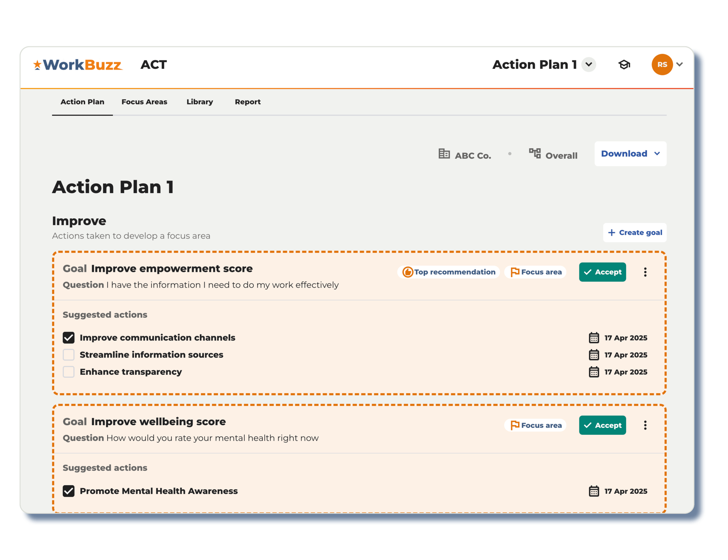
Task: Toggle checkbox for Improve communication channels
Action: pyautogui.click(x=70, y=337)
